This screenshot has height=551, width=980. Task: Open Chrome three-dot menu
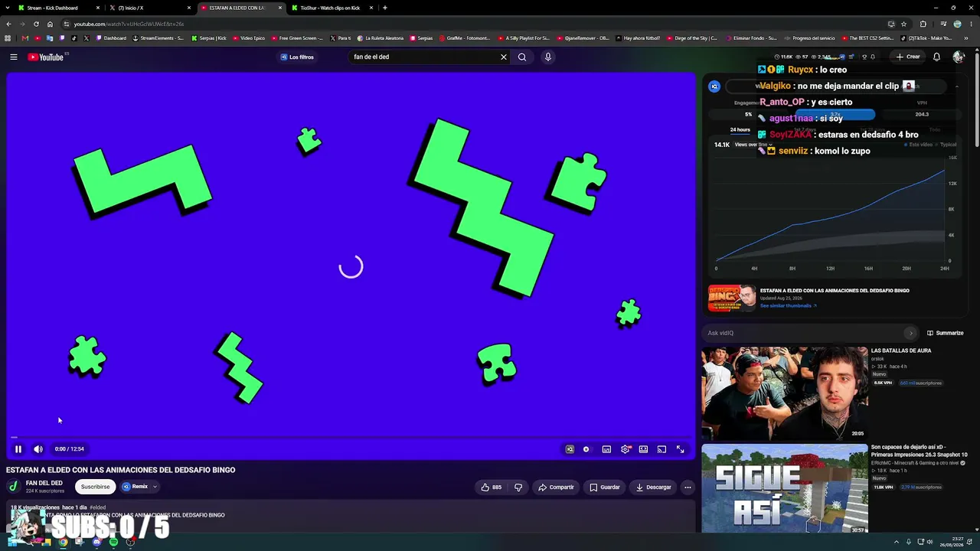972,24
